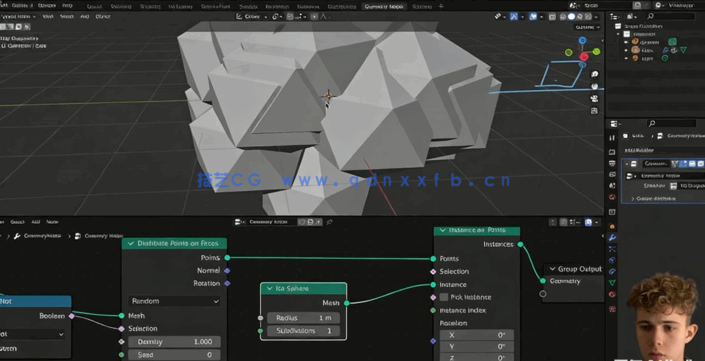Open the viewport Object menu

click(103, 16)
